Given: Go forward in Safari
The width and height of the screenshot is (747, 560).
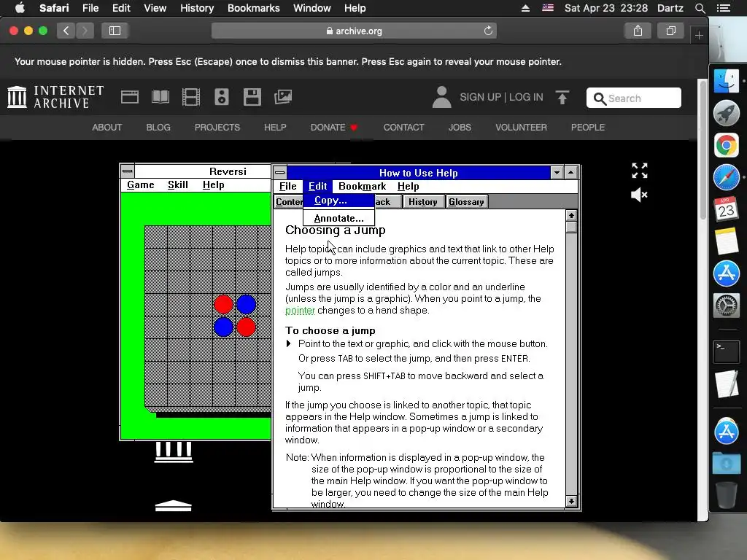Looking at the screenshot, I should click(x=85, y=31).
